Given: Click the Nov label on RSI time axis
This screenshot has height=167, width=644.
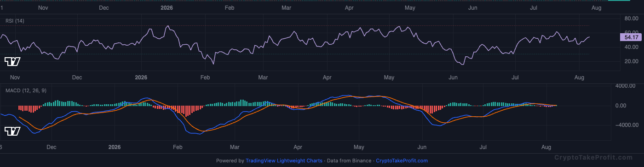Looking at the screenshot, I should (x=15, y=78).
